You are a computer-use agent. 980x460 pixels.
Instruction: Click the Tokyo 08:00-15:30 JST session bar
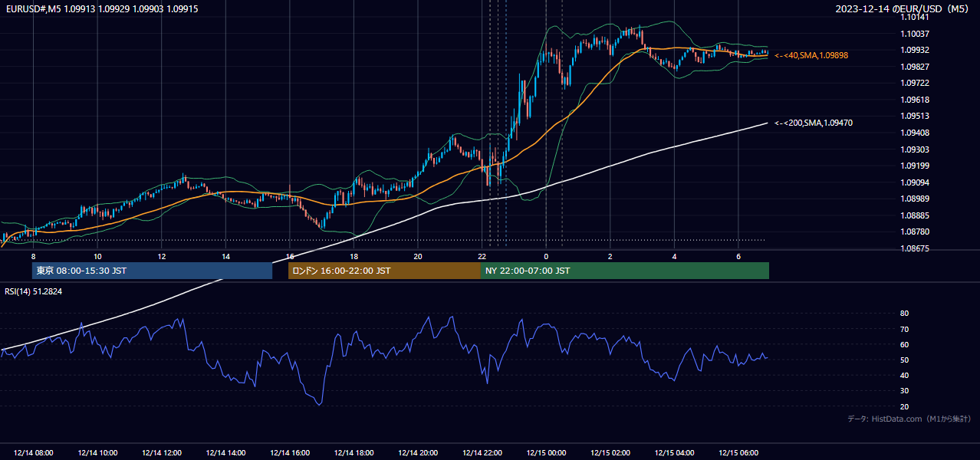click(x=152, y=271)
